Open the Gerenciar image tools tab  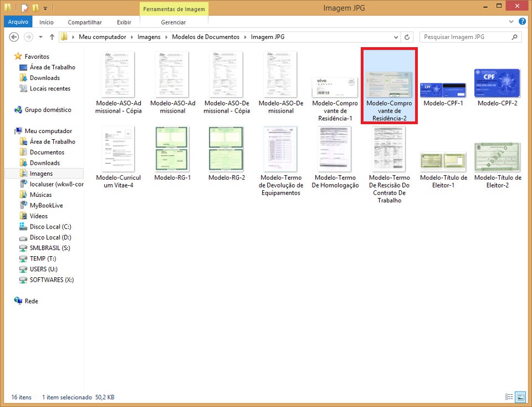[173, 22]
